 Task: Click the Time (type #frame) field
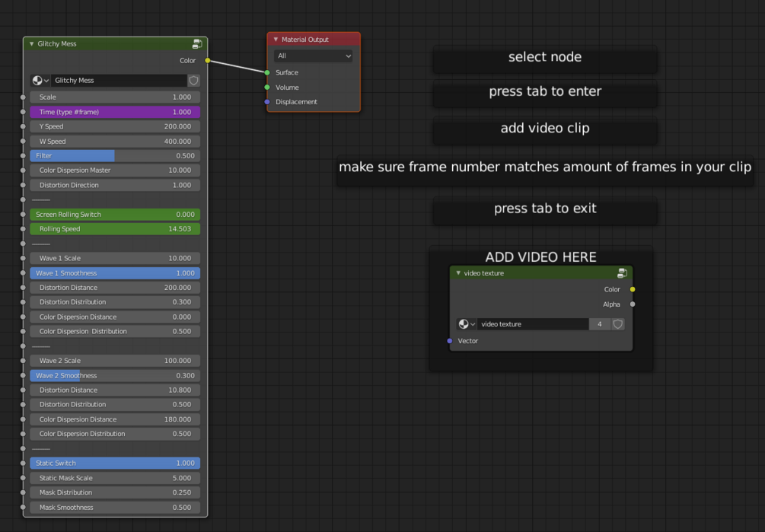point(115,112)
